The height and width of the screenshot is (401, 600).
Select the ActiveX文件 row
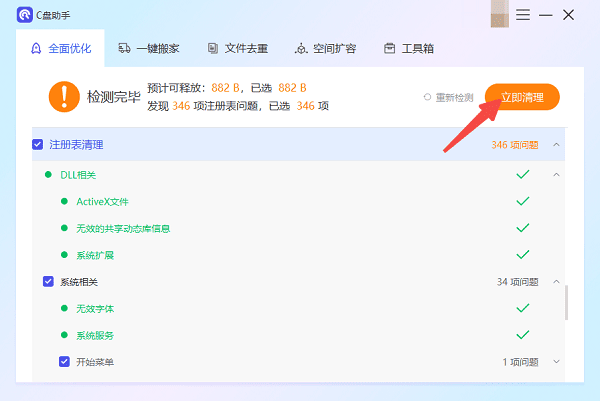click(298, 202)
